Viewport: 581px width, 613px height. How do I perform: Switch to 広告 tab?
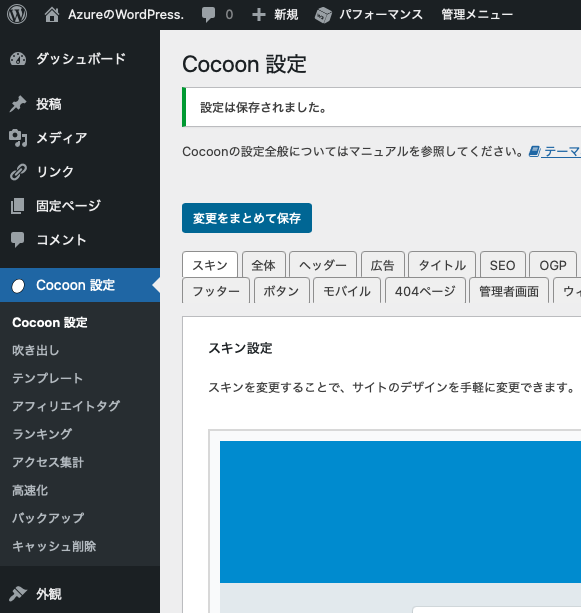382,265
